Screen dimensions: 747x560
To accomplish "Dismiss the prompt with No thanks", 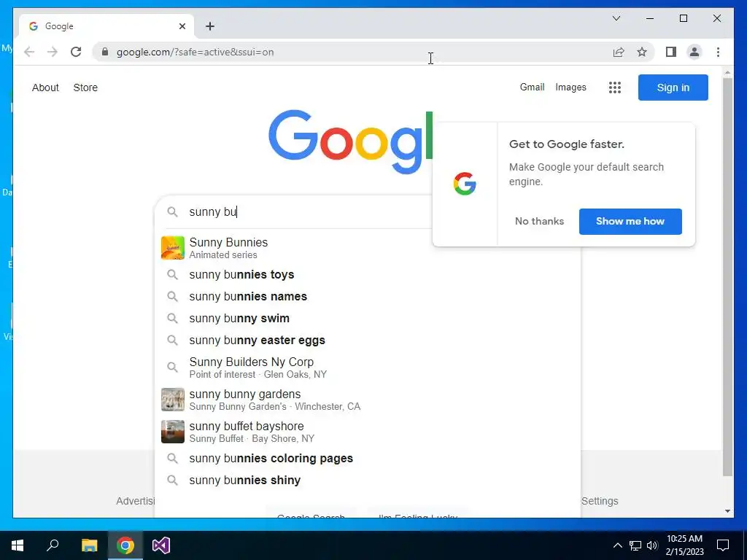I will 539,222.
